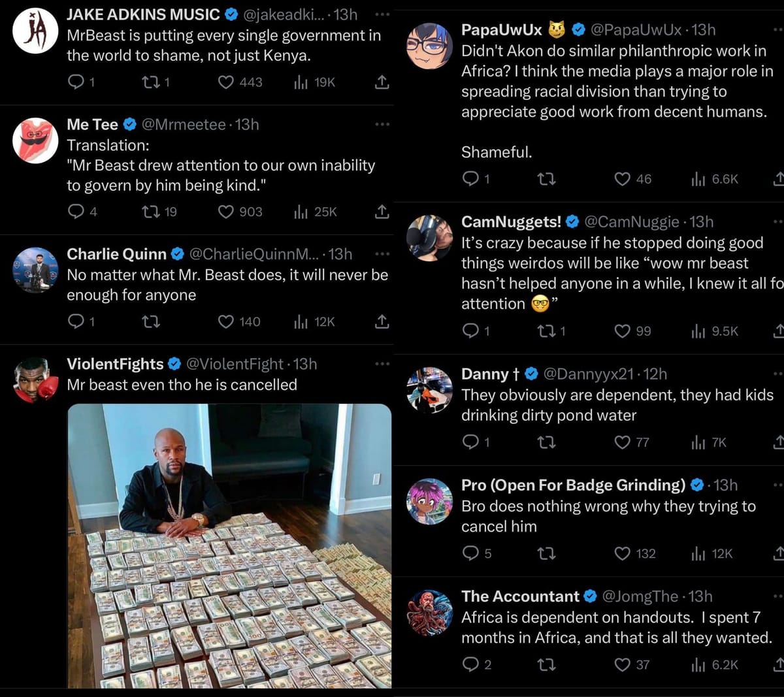Retweet the Me Tee translation tweet
The height and width of the screenshot is (697, 784).
tap(151, 212)
